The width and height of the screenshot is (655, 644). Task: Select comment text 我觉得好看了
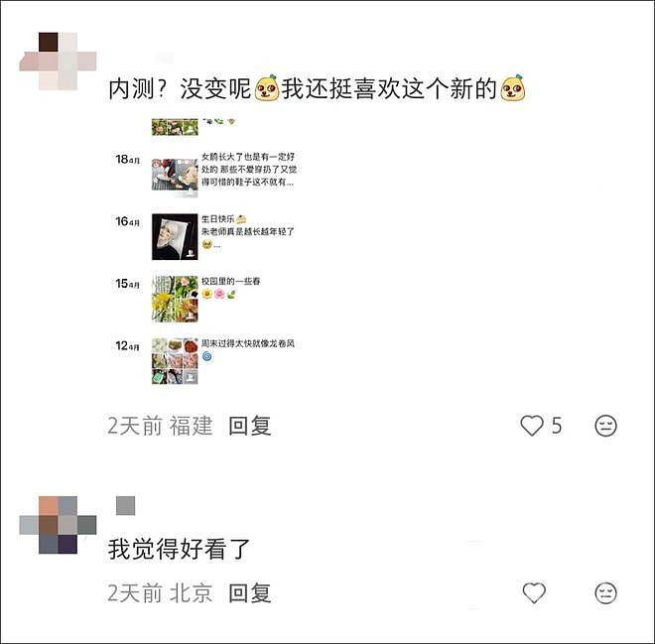pos(179,549)
